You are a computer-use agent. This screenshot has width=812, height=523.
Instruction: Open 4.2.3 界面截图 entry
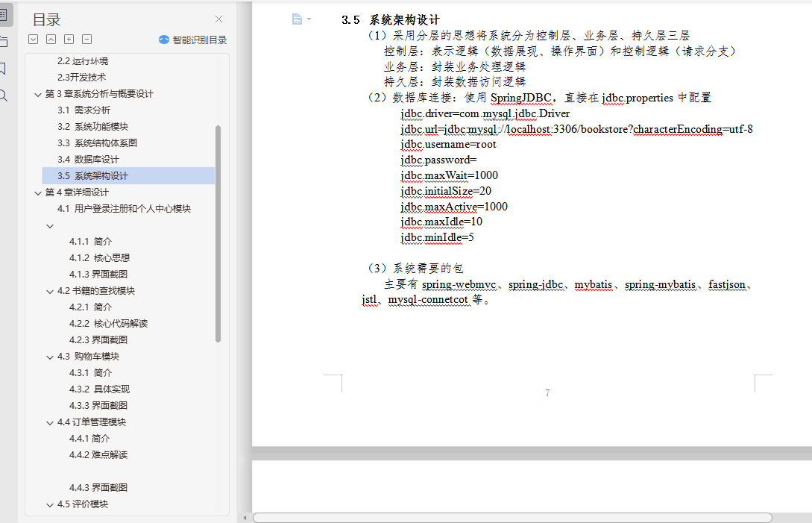(x=98, y=340)
